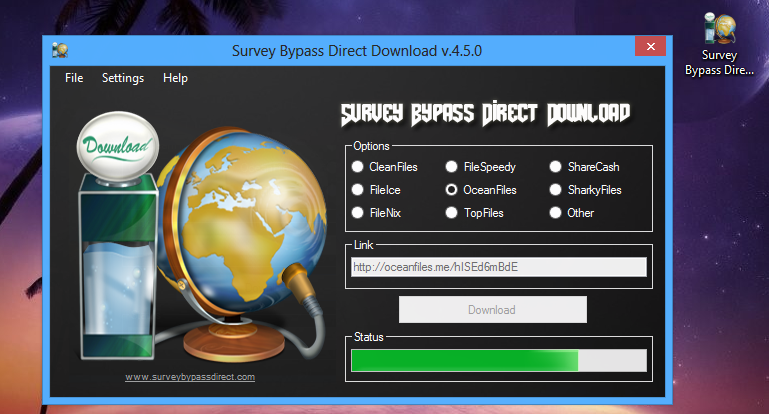Click the window title text
The width and height of the screenshot is (769, 414).
(357, 51)
